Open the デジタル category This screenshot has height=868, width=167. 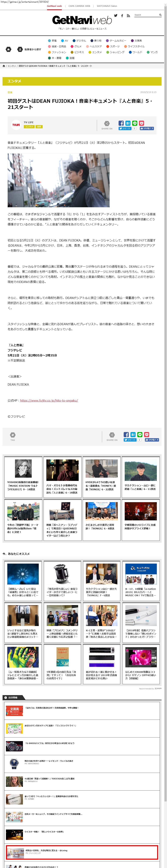point(79,41)
